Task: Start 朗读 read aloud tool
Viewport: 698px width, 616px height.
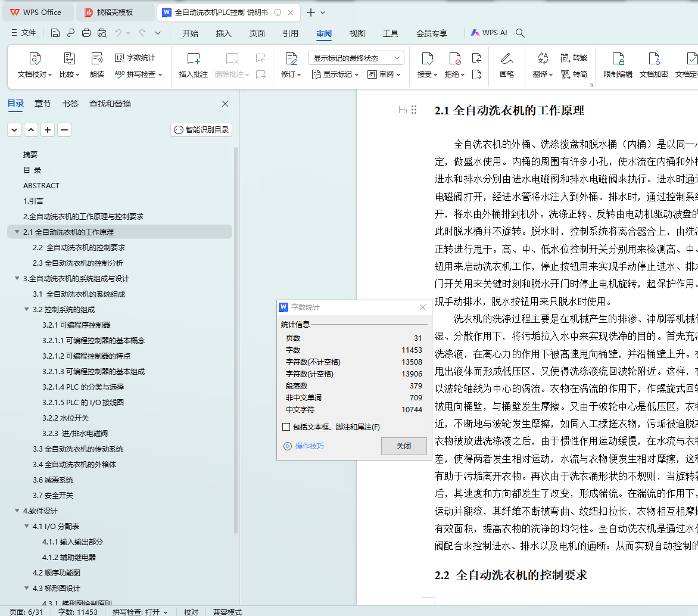Action: [x=97, y=65]
